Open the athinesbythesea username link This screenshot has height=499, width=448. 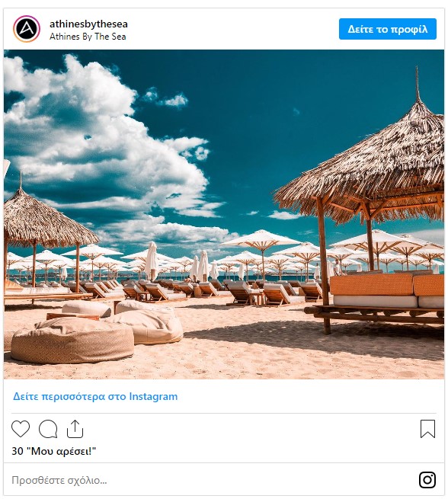pos(88,24)
